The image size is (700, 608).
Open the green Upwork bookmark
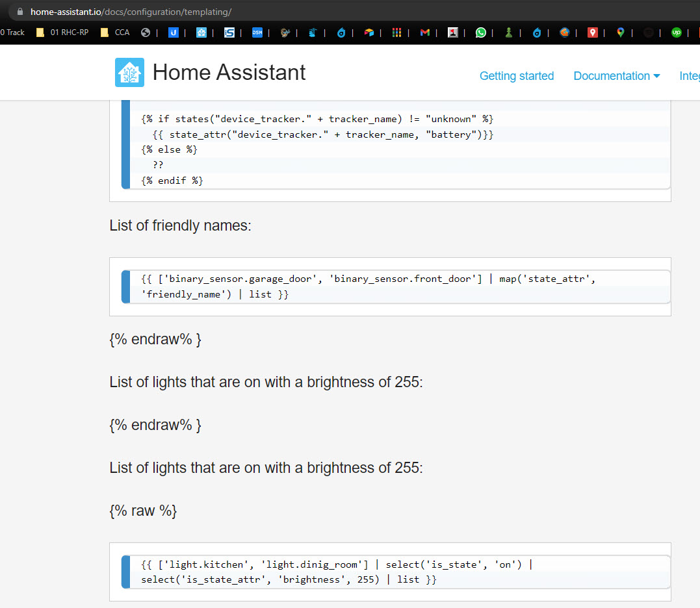(677, 32)
